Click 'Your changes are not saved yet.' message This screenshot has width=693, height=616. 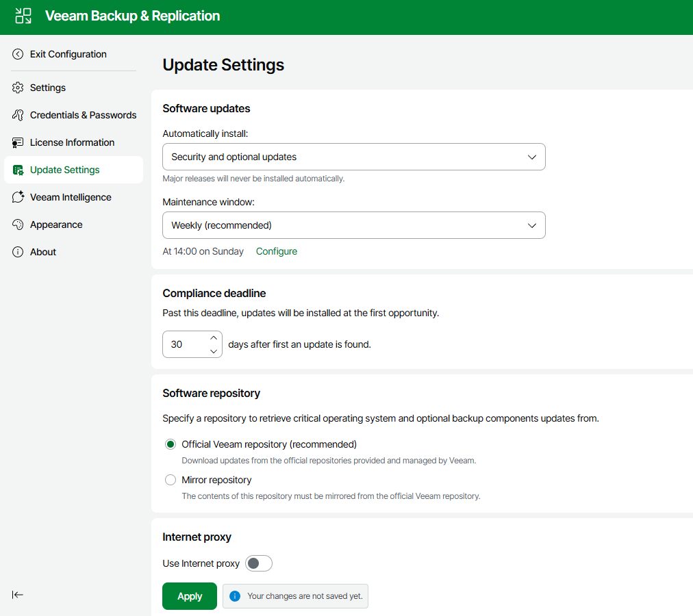point(305,596)
